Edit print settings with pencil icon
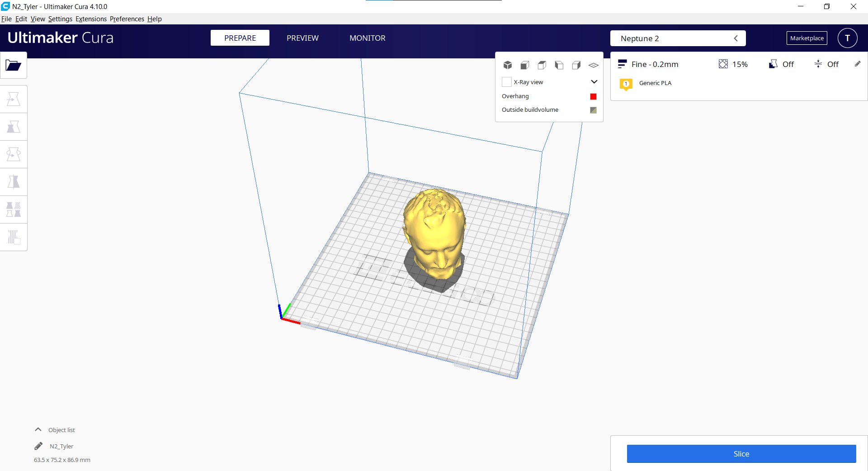 point(858,64)
